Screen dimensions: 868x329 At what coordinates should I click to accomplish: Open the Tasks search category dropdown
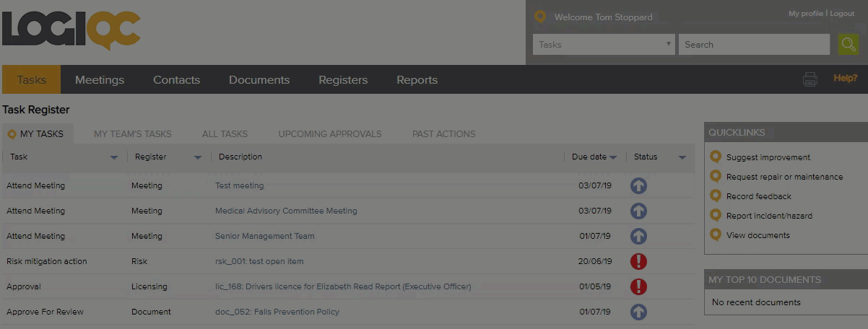click(x=603, y=45)
